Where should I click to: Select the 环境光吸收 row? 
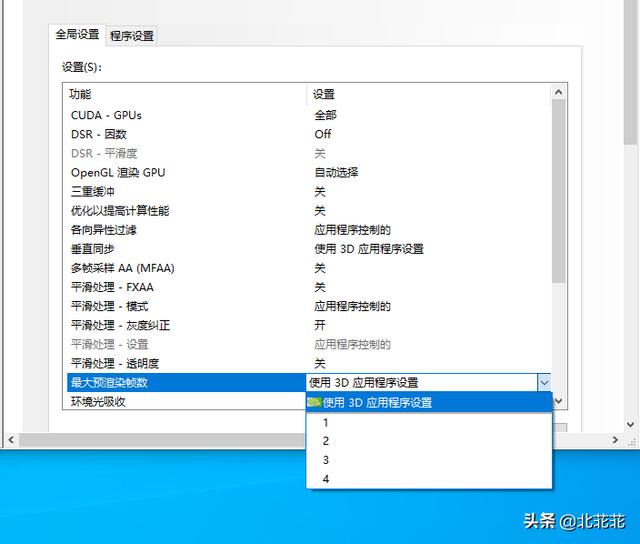(x=186, y=402)
